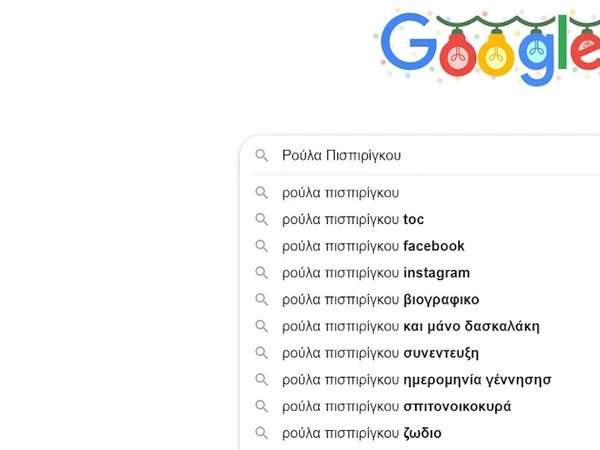Click the magnifier icon beside the 'σπιτονοικοκυρά' suggestion

click(x=262, y=407)
